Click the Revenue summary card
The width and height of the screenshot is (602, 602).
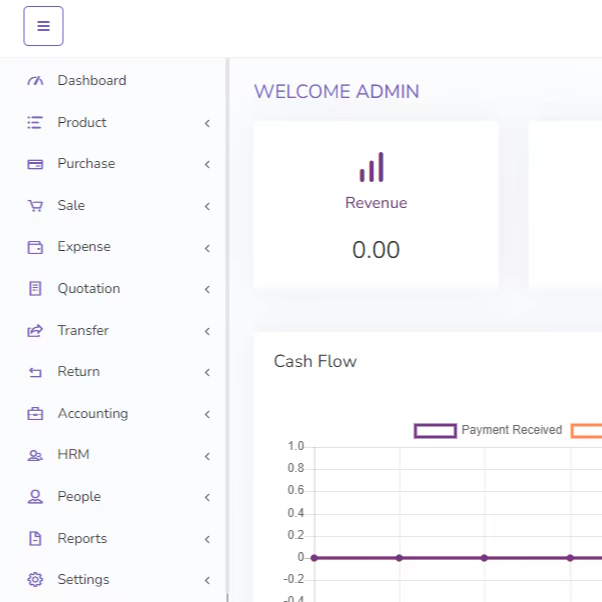[376, 205]
